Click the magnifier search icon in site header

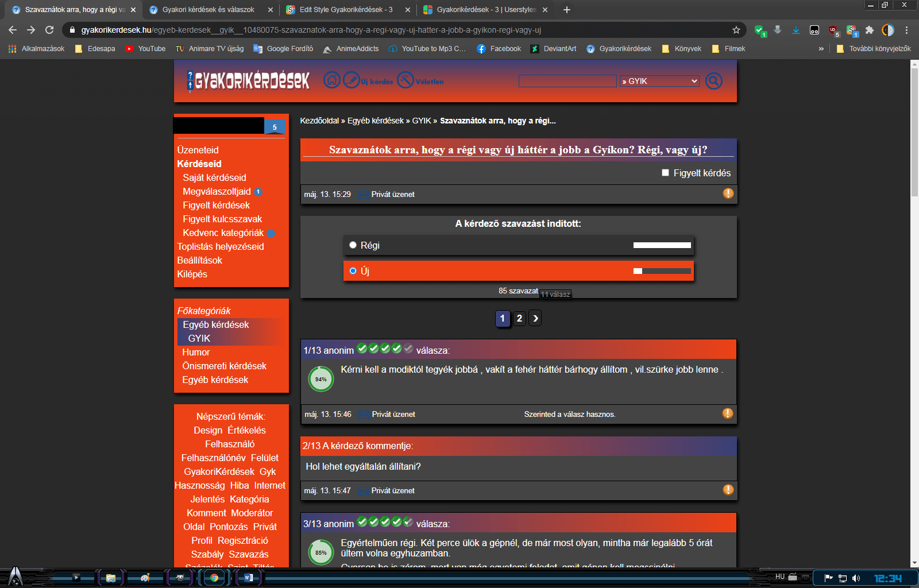pos(713,81)
